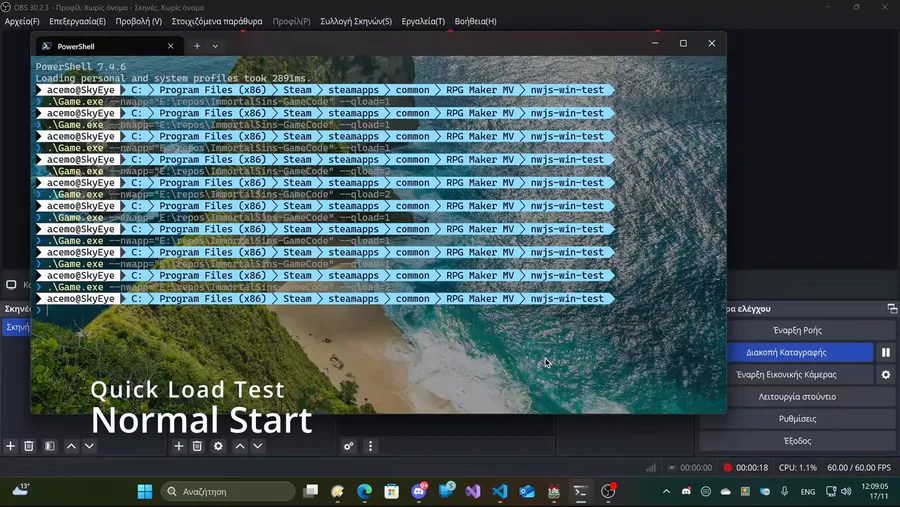Click the 60.00 / 60.00 FPS status
The image size is (900, 507).
(859, 468)
